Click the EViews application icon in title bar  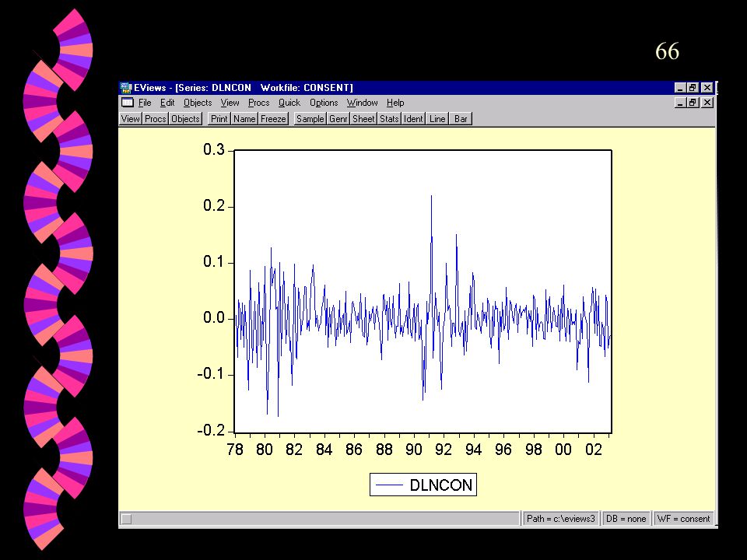coord(126,88)
